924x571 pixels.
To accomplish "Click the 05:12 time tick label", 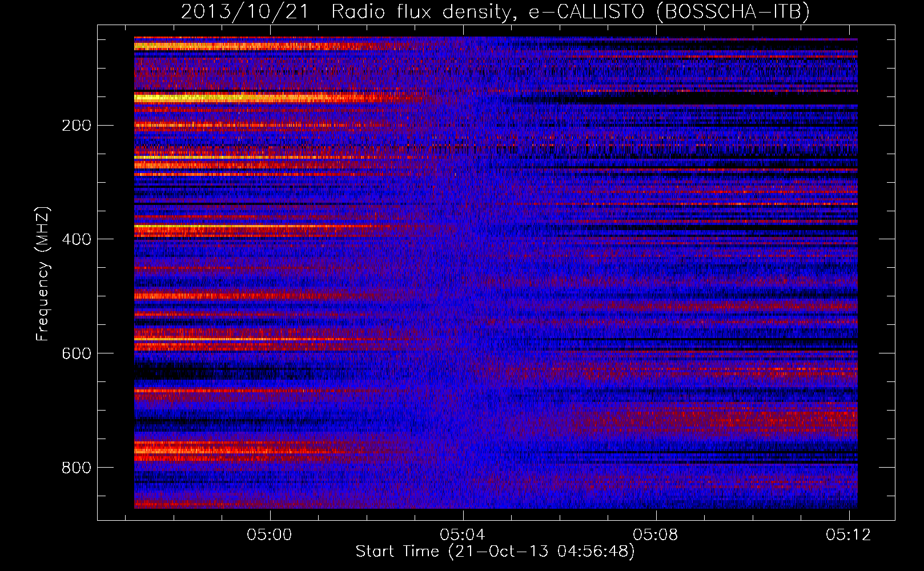I will click(x=849, y=534).
